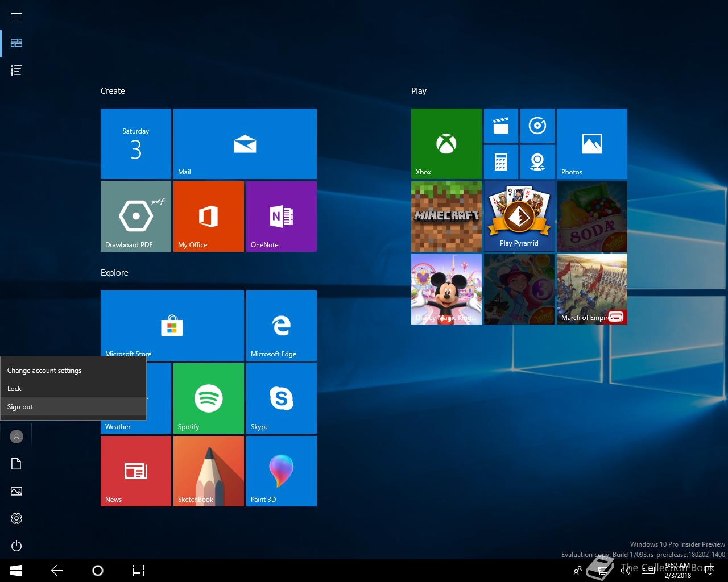Open the Paint 3D tile
The width and height of the screenshot is (728, 582).
pos(281,471)
